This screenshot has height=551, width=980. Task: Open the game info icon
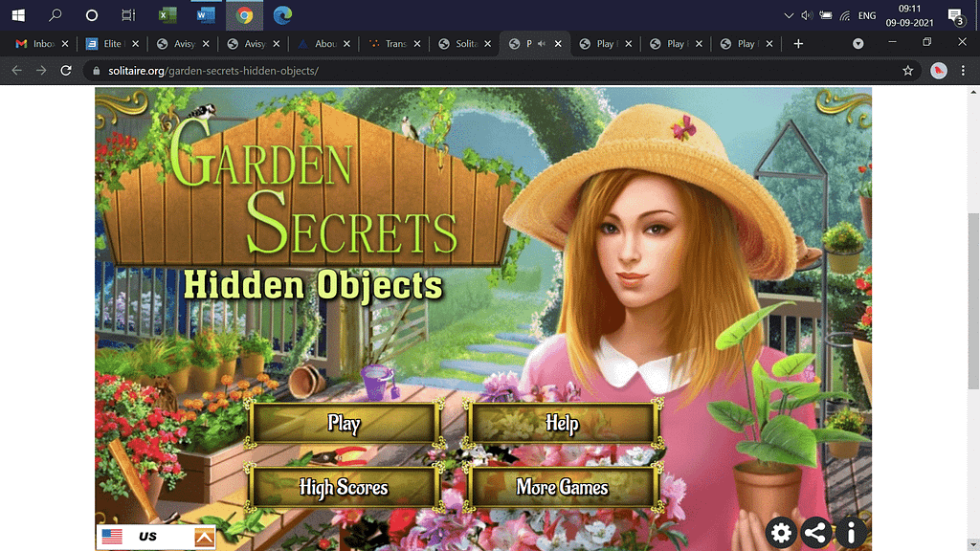tap(850, 533)
